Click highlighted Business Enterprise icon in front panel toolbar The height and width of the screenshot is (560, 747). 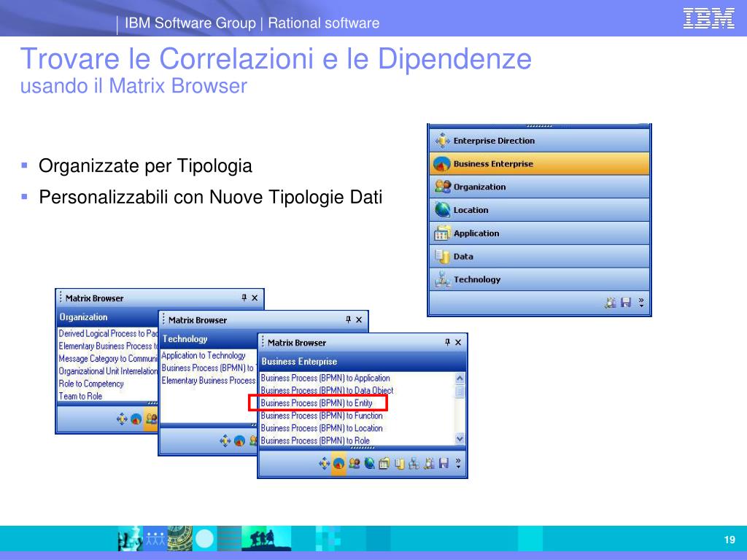(338, 463)
